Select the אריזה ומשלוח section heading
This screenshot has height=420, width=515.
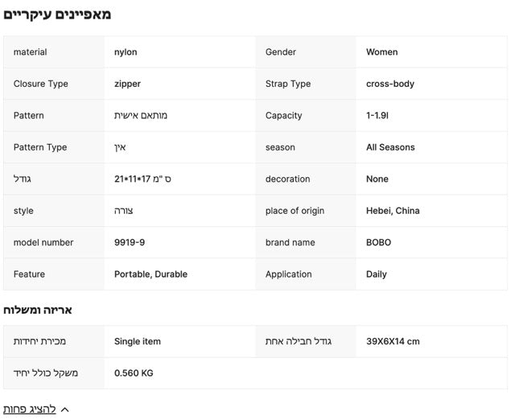(x=38, y=310)
